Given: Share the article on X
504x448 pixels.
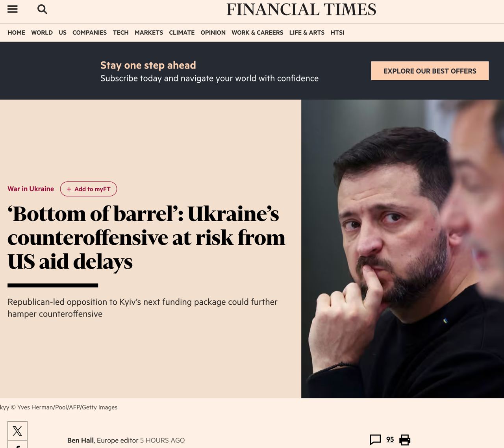Looking at the screenshot, I should pyautogui.click(x=17, y=431).
